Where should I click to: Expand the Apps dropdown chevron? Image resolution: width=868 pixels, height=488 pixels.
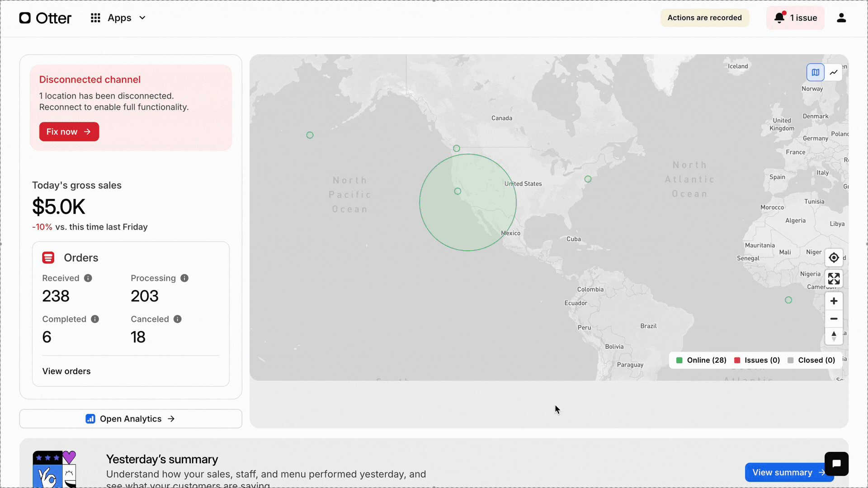click(142, 18)
